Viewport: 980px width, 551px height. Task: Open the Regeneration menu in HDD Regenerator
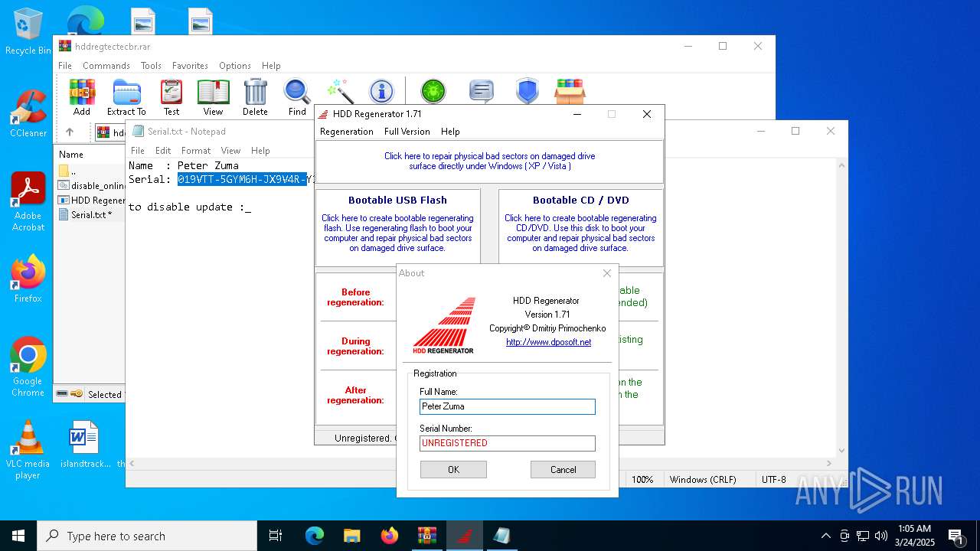click(347, 132)
